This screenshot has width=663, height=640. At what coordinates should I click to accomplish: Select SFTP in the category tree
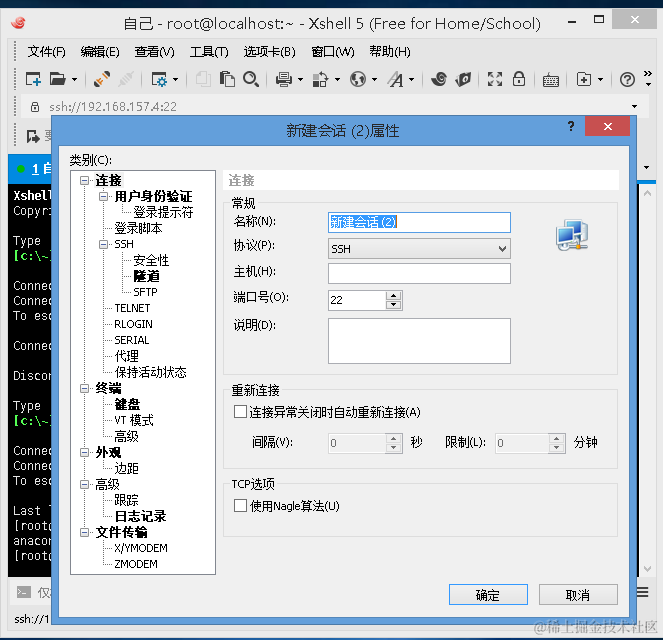tap(145, 292)
